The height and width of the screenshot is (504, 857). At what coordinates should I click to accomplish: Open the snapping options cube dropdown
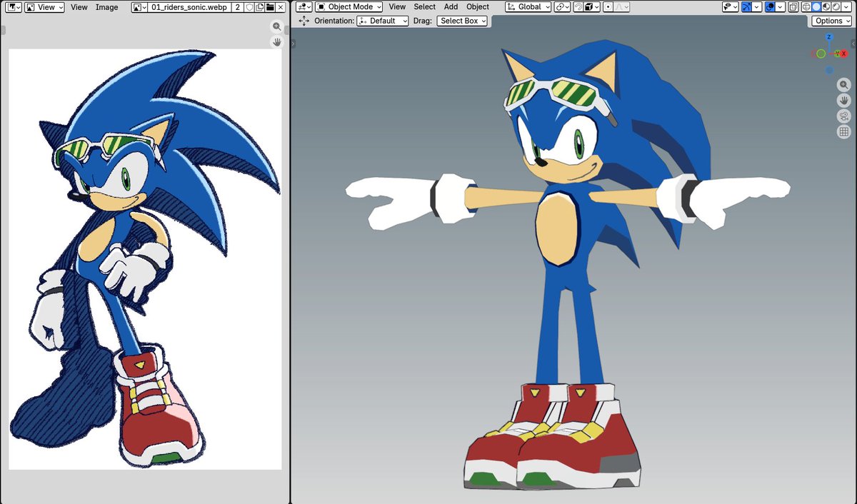(x=591, y=7)
